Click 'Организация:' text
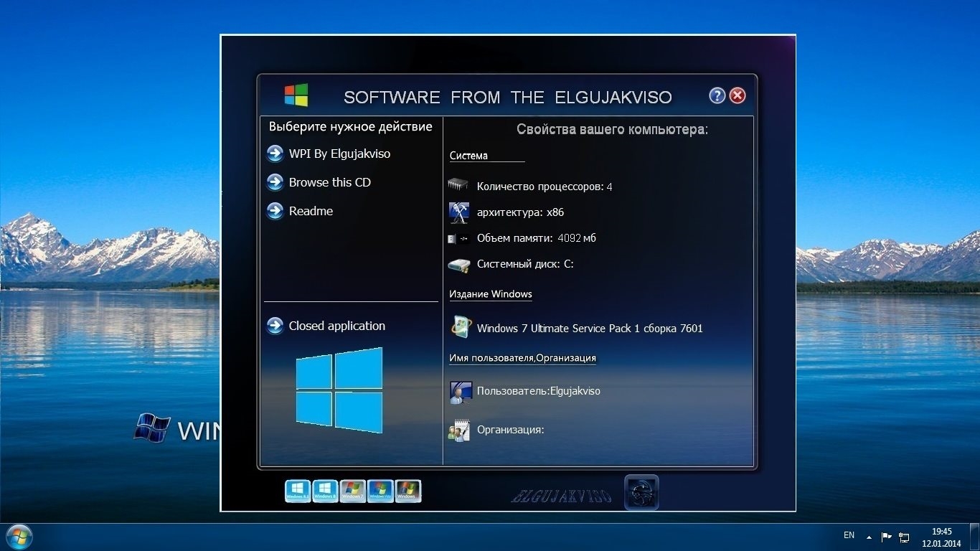This screenshot has height=551, width=980. (511, 430)
